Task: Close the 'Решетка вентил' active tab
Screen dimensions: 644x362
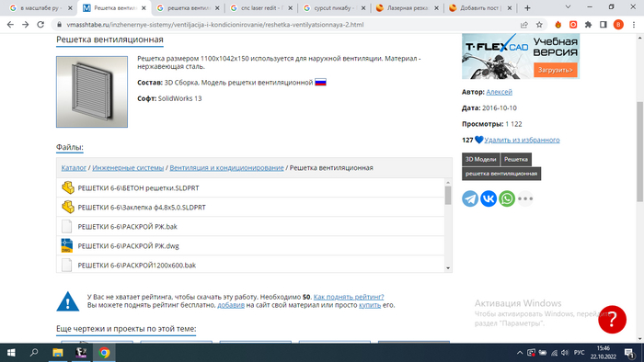Action: pos(144,7)
